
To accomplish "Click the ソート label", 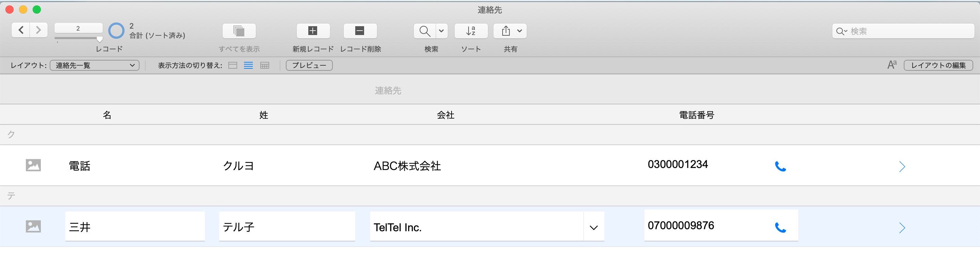I will click(x=471, y=49).
